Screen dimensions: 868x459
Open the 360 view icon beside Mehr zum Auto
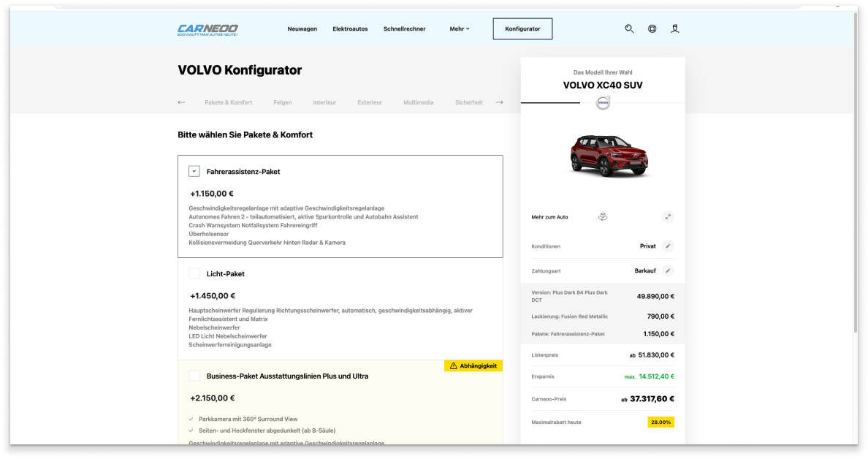(603, 217)
